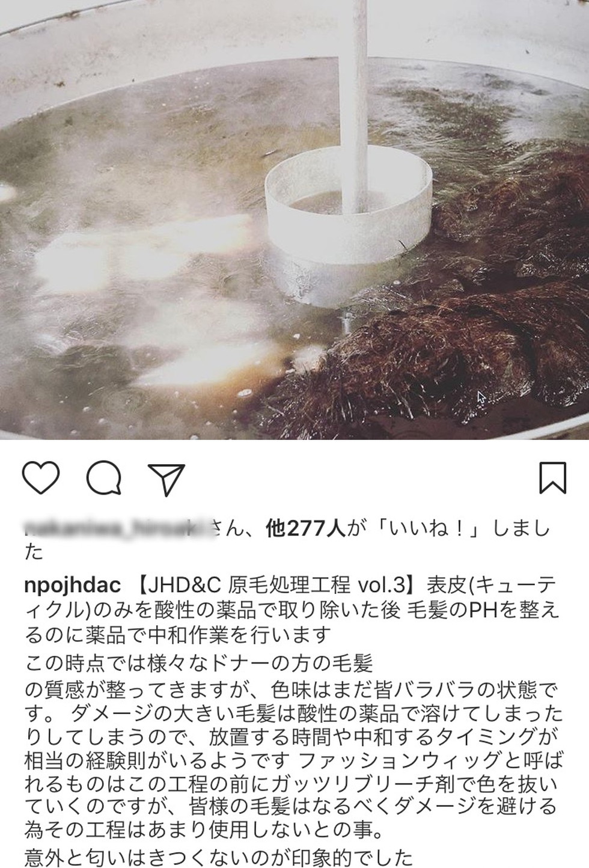The width and height of the screenshot is (589, 868).
Task: Open the blurred liker's username
Action: coord(117,528)
